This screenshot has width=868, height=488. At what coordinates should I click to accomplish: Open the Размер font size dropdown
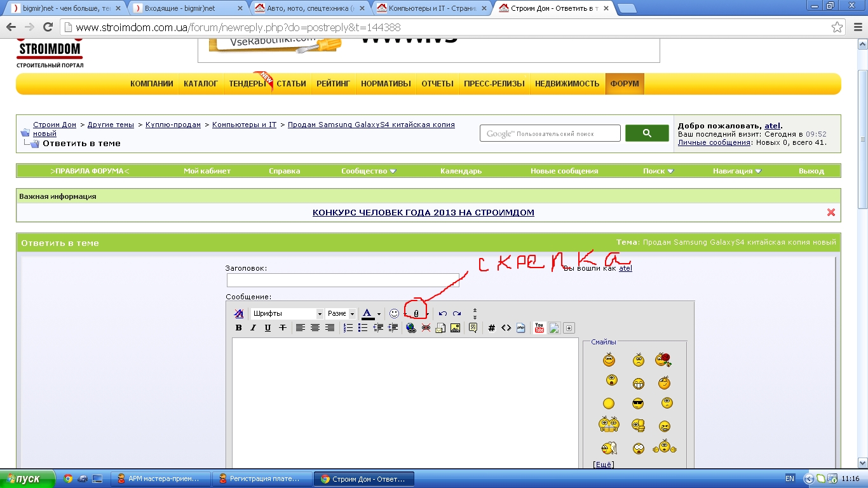pyautogui.click(x=341, y=314)
